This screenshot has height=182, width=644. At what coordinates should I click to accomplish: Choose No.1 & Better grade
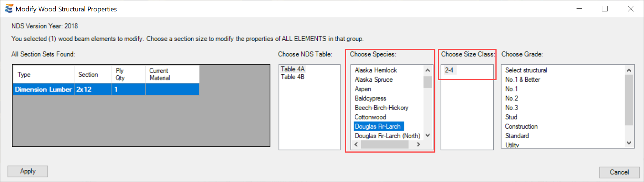click(522, 80)
